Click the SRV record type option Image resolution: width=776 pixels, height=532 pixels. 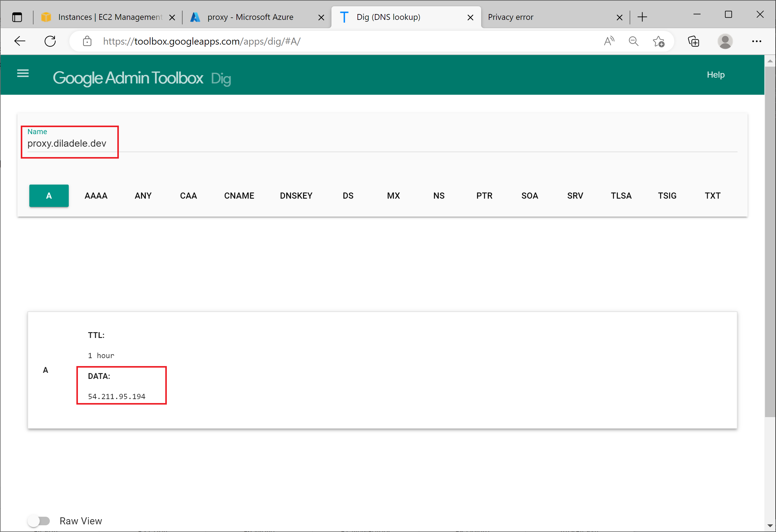(x=575, y=195)
